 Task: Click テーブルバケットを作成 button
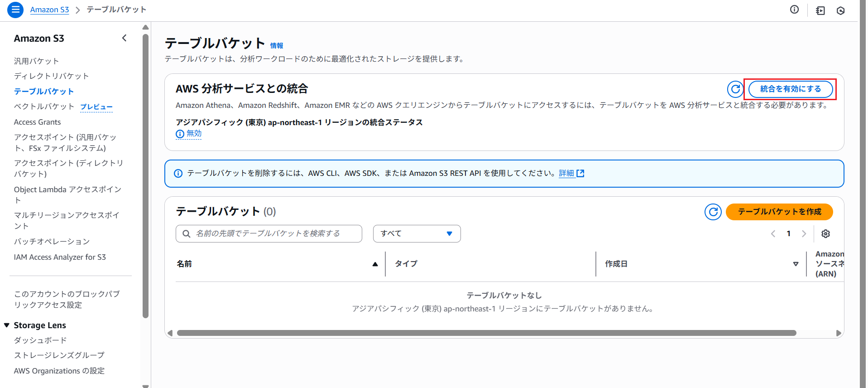tap(779, 212)
